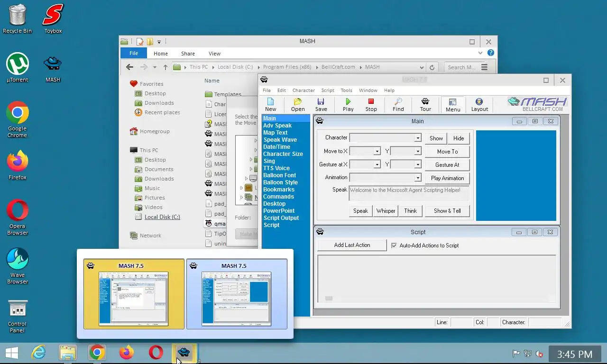Select Script Output in the sidebar list
The width and height of the screenshot is (607, 364).
(x=281, y=218)
